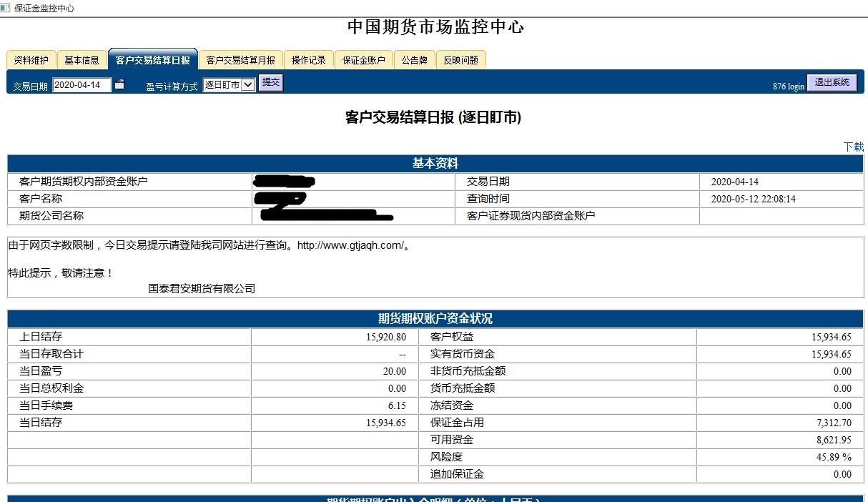Viewport: 868px width, 502px height.
Task: View the 操作记录 tab
Action: (x=308, y=60)
